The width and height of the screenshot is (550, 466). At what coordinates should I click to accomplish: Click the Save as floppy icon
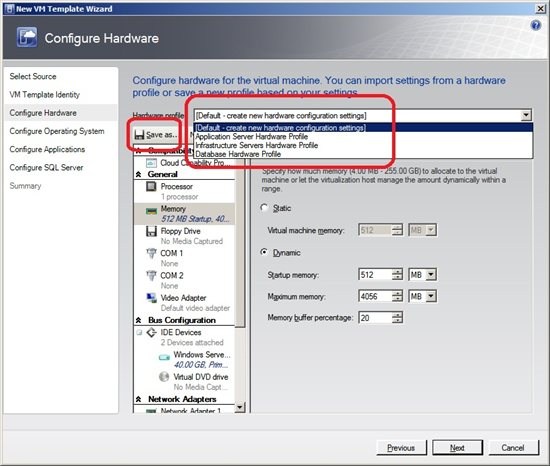[139, 135]
